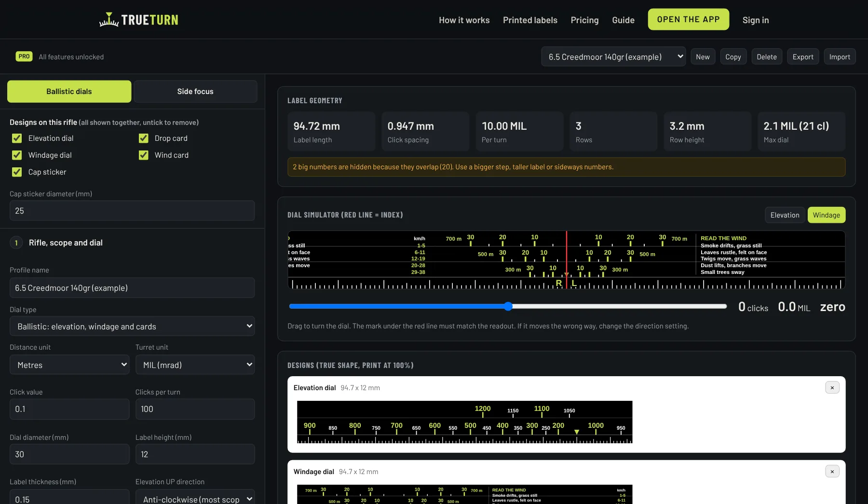Copy the current profile
Image resolution: width=868 pixels, height=504 pixels.
733,56
